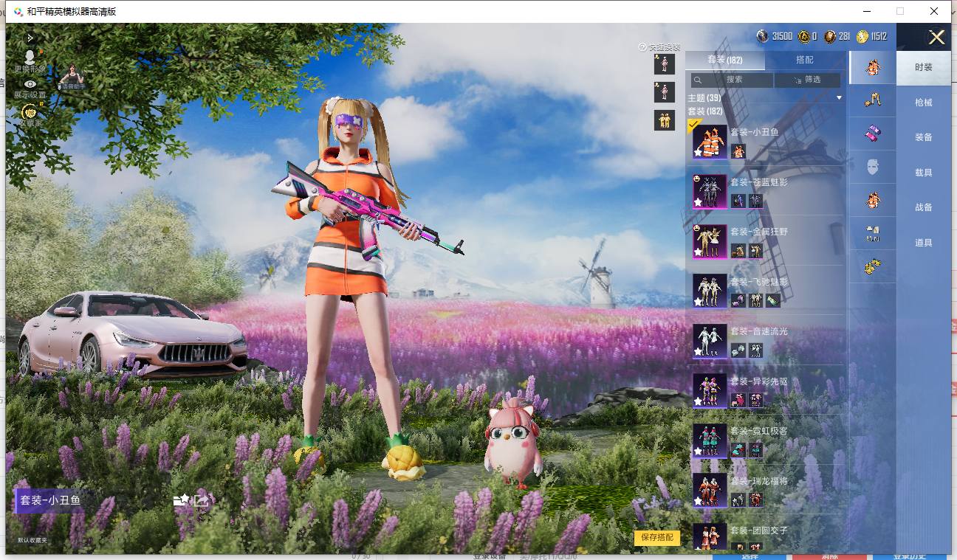957x560 pixels.
Task: Select the 时装 fashion category button
Action: [924, 67]
